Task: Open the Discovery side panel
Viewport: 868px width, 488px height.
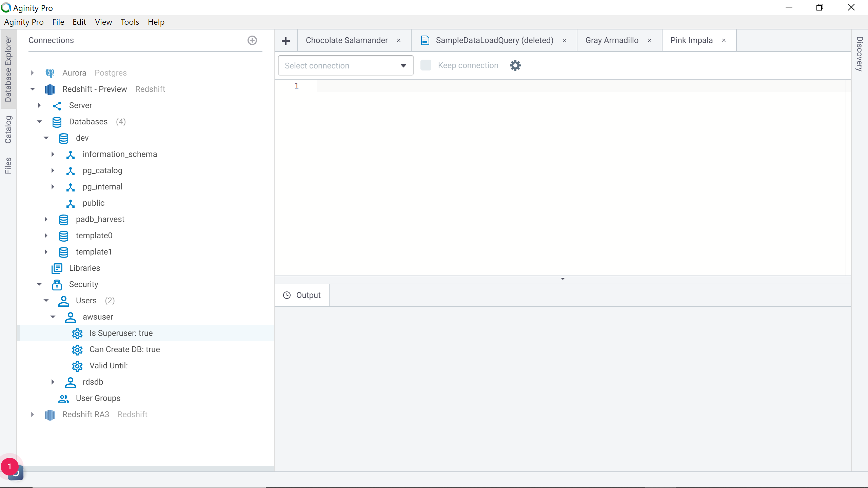Action: pos(859,54)
